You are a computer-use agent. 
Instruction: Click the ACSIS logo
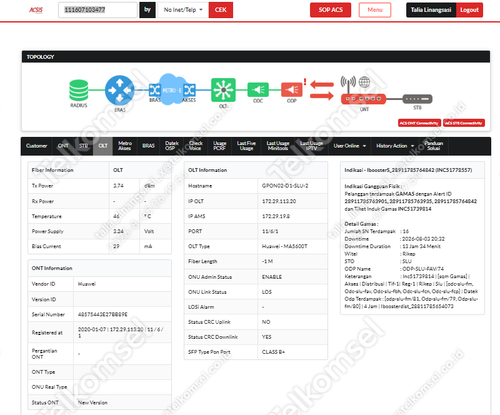pos(36,10)
